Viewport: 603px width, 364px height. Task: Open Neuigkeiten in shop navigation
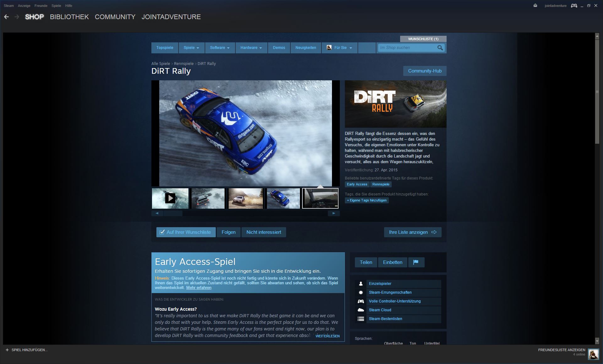click(306, 48)
